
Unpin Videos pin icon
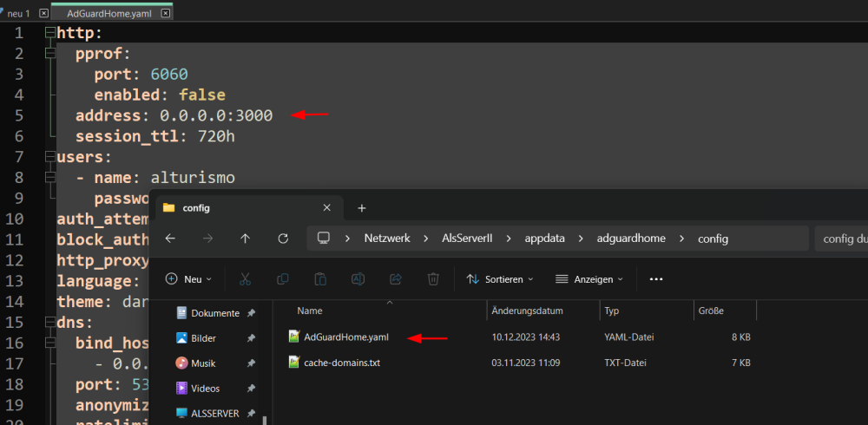pyautogui.click(x=251, y=389)
